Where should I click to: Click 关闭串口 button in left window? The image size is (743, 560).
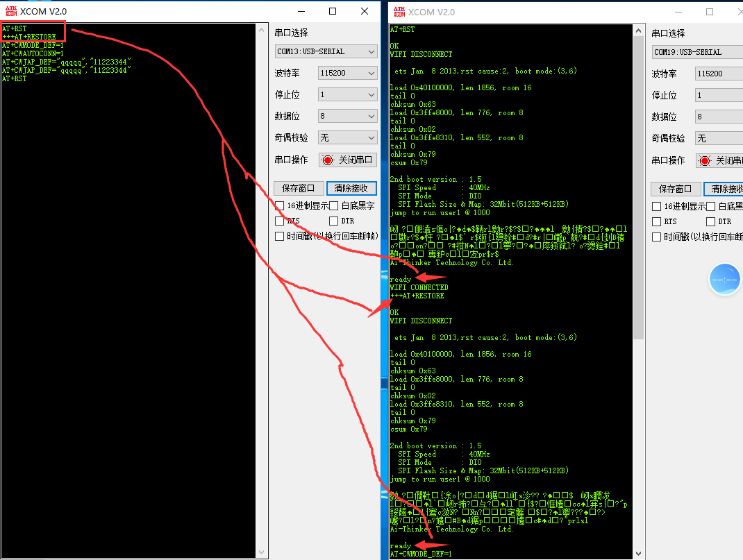point(348,160)
